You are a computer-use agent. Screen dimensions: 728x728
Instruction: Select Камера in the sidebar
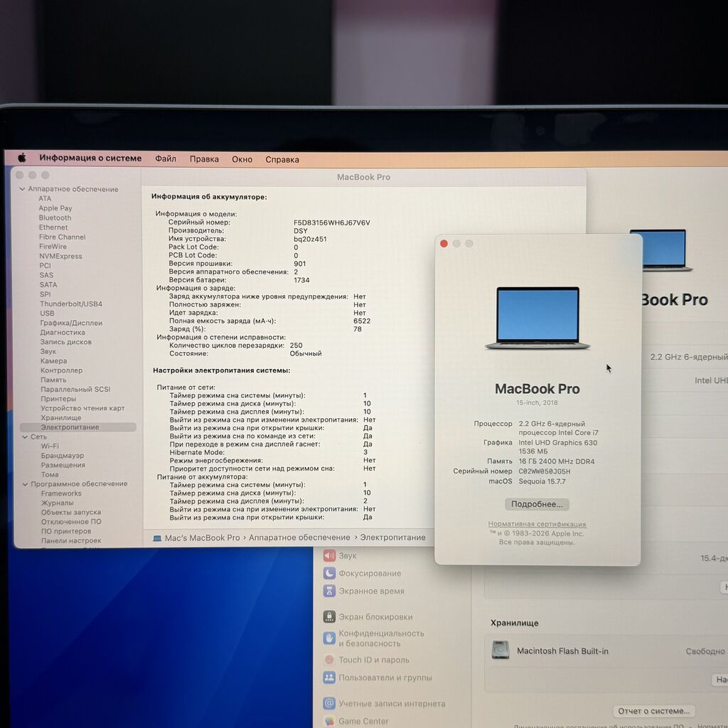point(53,361)
